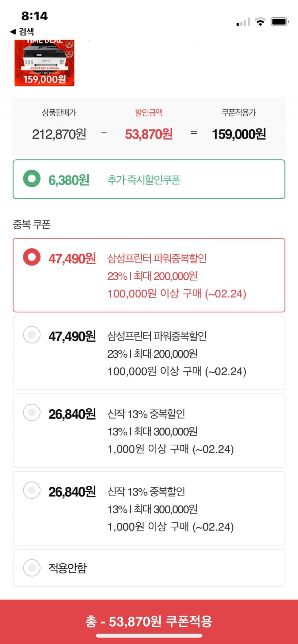Image resolution: width=298 pixels, height=644 pixels.
Task: Select the first 26,840원 신작 13% coupon radio
Action: point(32,412)
